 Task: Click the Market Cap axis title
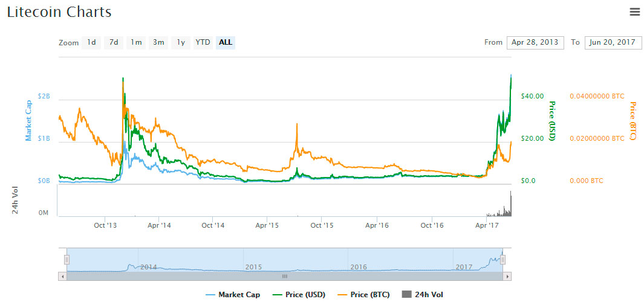[29, 121]
